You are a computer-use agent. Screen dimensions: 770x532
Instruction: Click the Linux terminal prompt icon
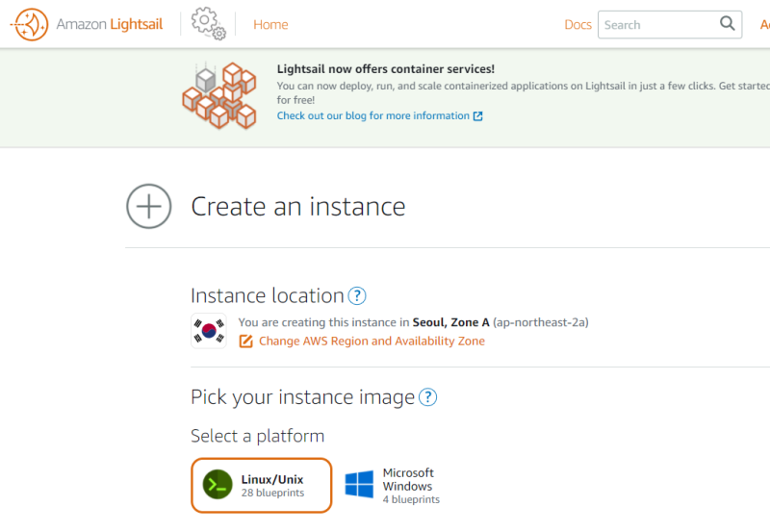(x=218, y=485)
